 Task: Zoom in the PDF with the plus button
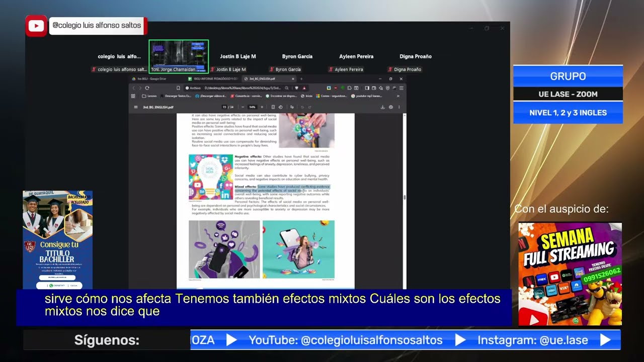point(262,107)
